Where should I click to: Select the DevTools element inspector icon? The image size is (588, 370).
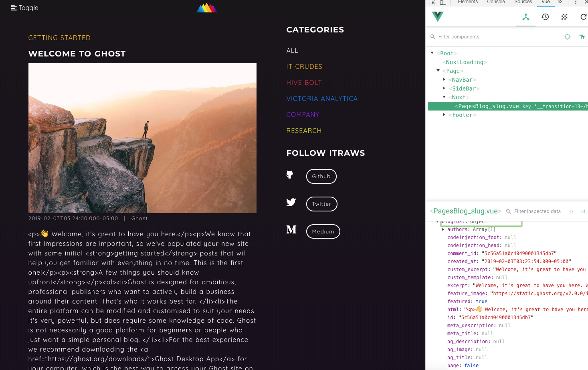click(x=432, y=2)
